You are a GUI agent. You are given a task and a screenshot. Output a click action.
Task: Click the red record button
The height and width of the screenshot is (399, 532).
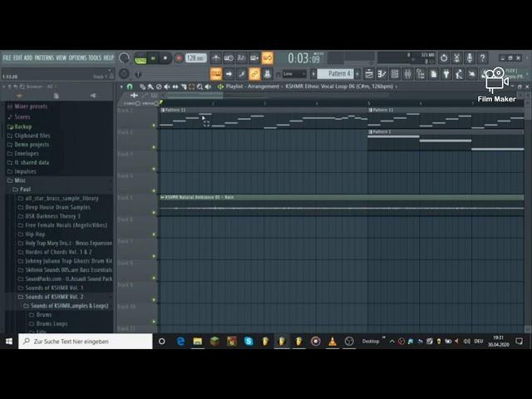[x=179, y=58]
